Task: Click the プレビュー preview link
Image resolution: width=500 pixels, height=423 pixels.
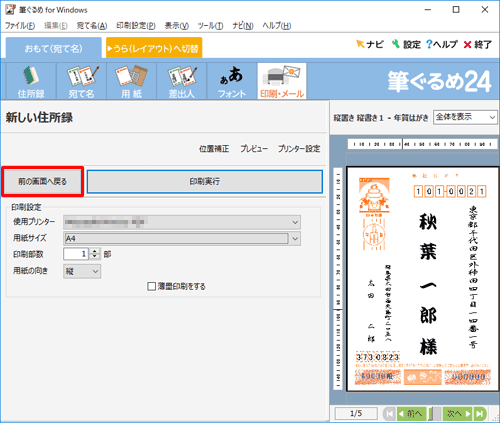Action: click(254, 149)
